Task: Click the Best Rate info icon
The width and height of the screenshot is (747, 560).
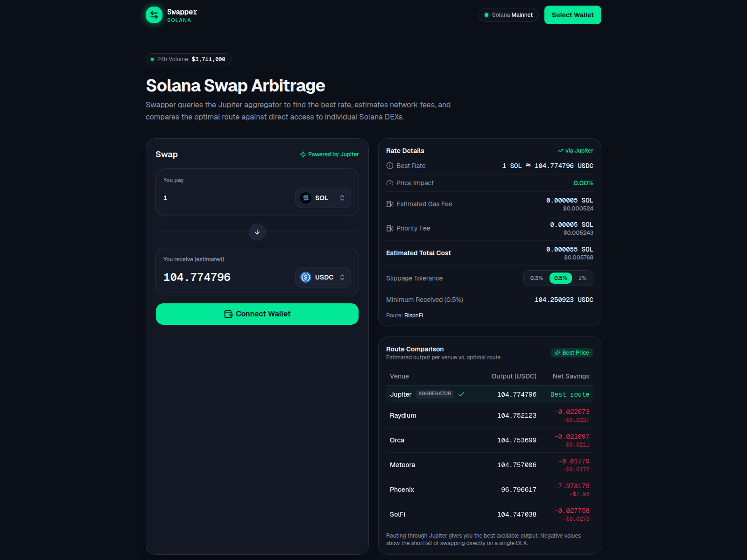Action: pyautogui.click(x=390, y=166)
